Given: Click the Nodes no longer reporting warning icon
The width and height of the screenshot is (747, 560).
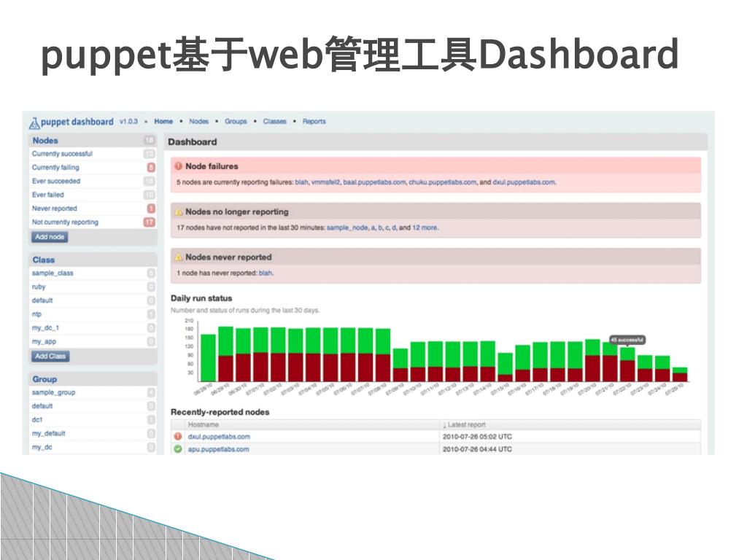Looking at the screenshot, I should [x=179, y=212].
